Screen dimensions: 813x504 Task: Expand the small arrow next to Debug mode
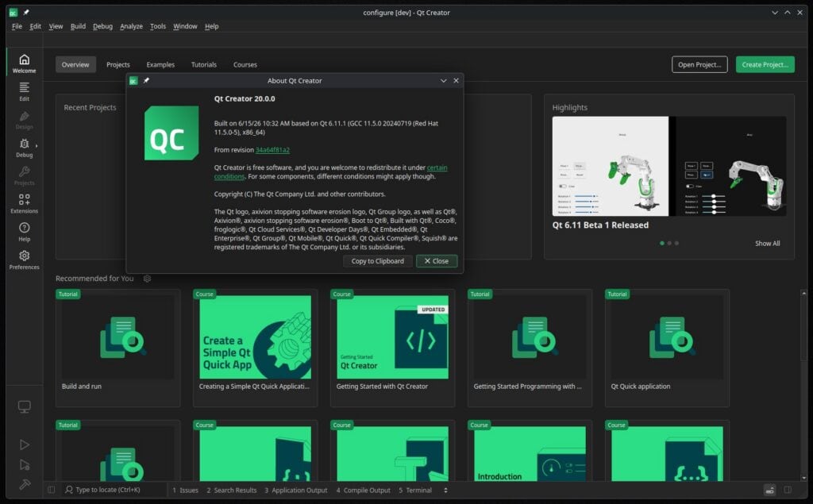(x=37, y=146)
